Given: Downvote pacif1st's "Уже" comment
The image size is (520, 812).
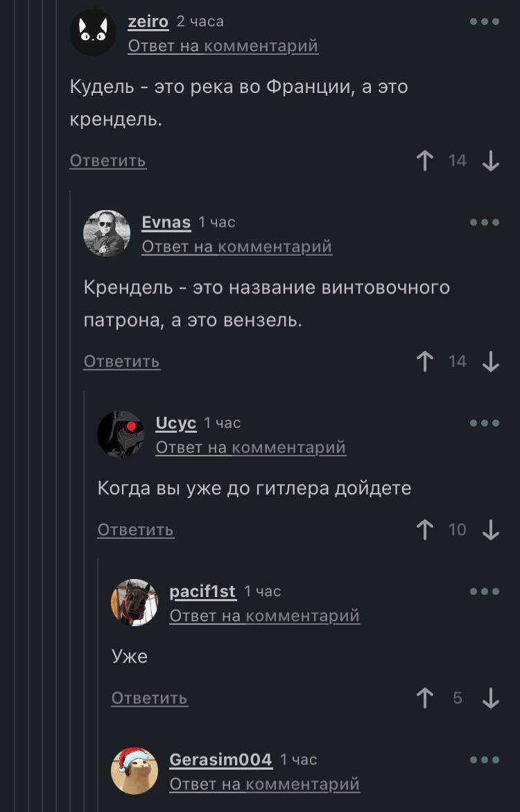Looking at the screenshot, I should click(x=490, y=698).
